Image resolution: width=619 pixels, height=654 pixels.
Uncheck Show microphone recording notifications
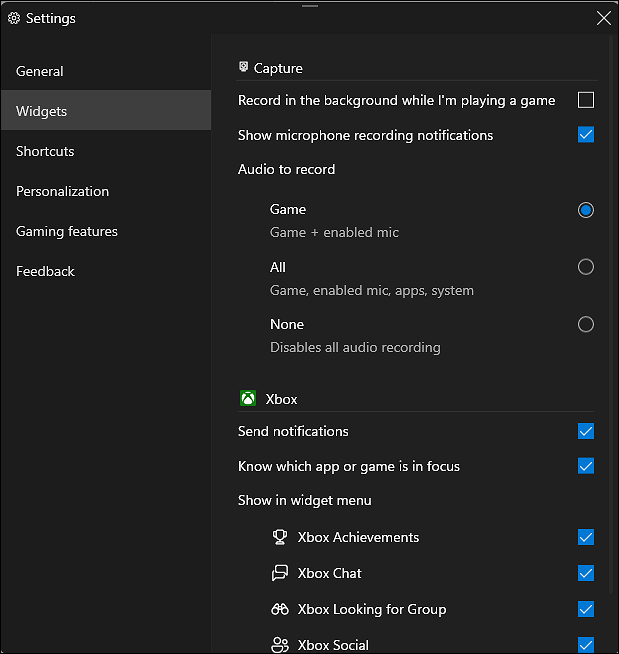586,134
